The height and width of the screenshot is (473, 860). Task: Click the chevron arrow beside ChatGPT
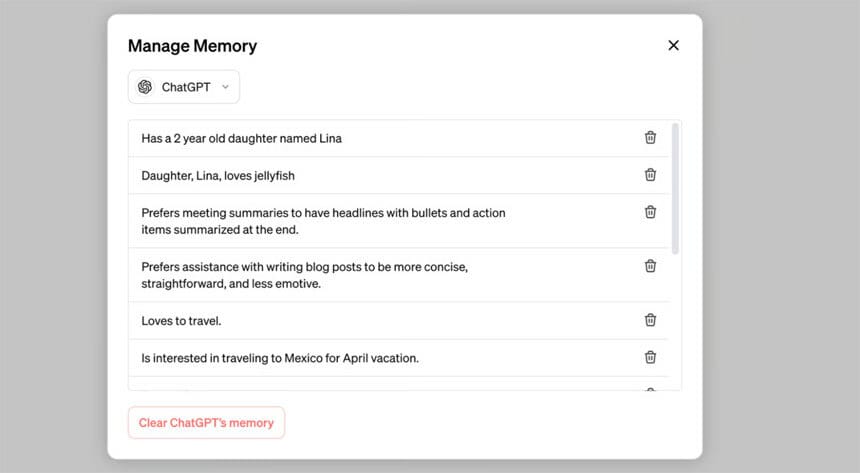[225, 87]
